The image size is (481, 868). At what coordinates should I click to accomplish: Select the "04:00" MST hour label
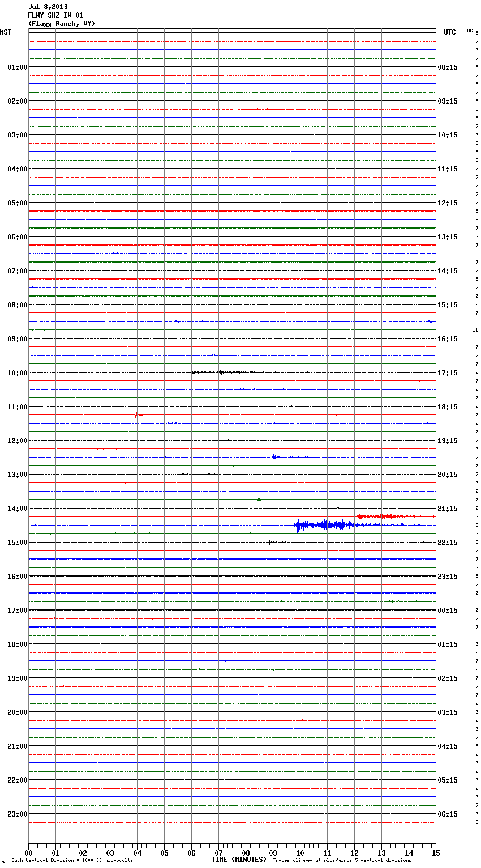point(18,169)
